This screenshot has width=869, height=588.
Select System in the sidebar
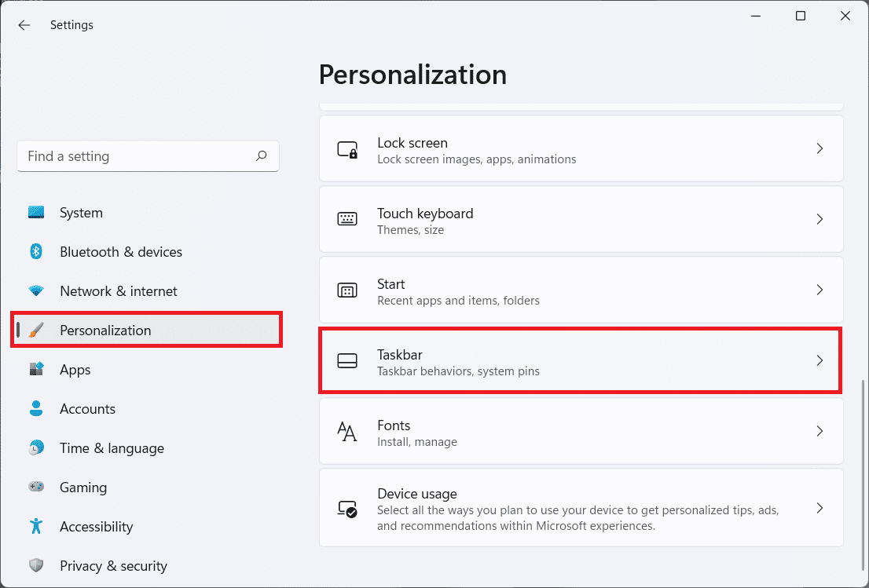pos(148,213)
